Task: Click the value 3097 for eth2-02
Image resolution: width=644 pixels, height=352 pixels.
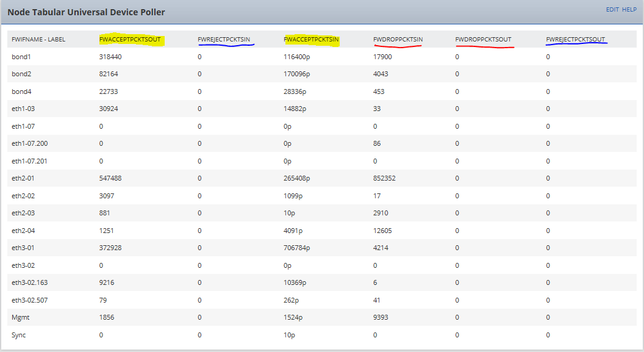Action: (x=106, y=196)
